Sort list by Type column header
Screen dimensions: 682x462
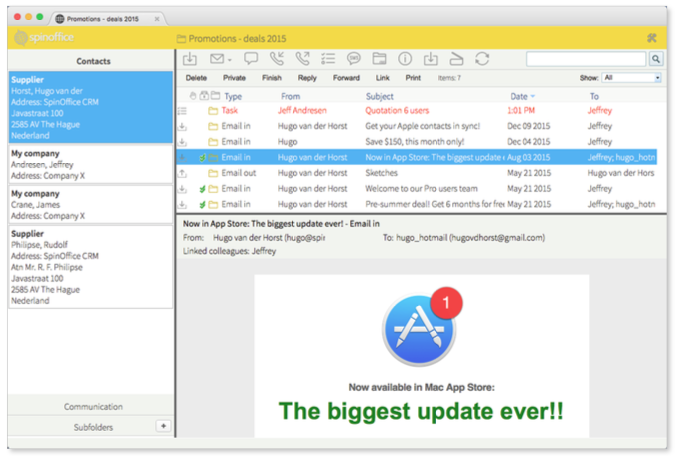click(233, 96)
